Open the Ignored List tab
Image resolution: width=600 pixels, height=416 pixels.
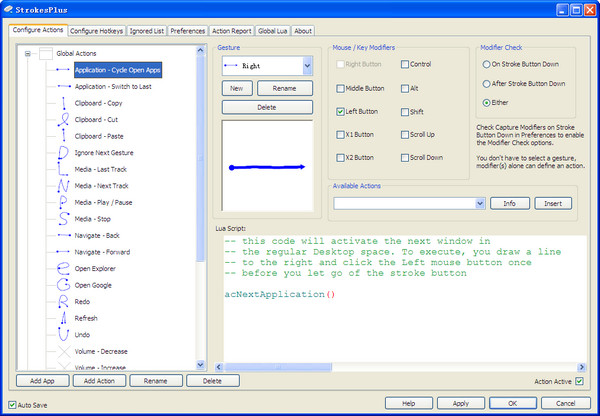pyautogui.click(x=147, y=31)
